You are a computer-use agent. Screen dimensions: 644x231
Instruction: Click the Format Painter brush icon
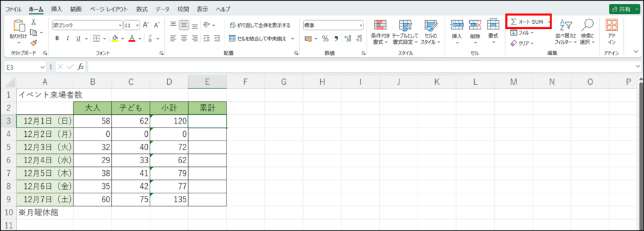34,43
